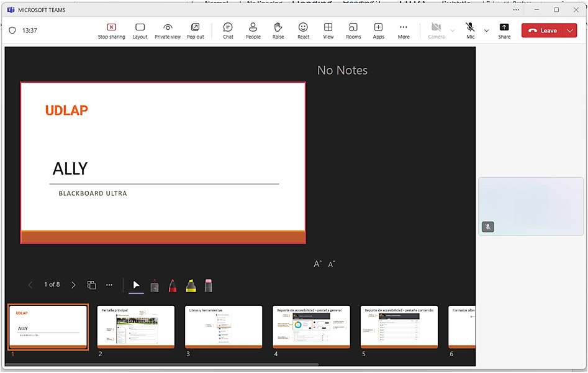Image resolution: width=588 pixels, height=373 pixels.
Task: Open the React emoji menu
Action: pos(303,30)
